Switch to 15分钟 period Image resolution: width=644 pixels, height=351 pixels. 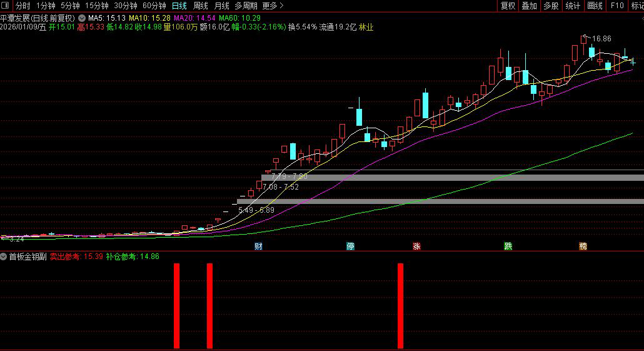96,6
